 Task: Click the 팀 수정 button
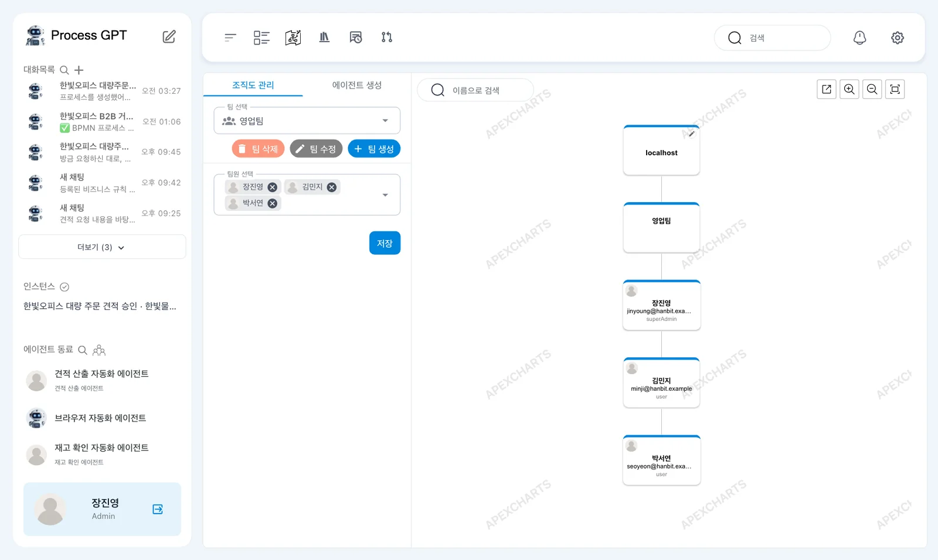316,149
